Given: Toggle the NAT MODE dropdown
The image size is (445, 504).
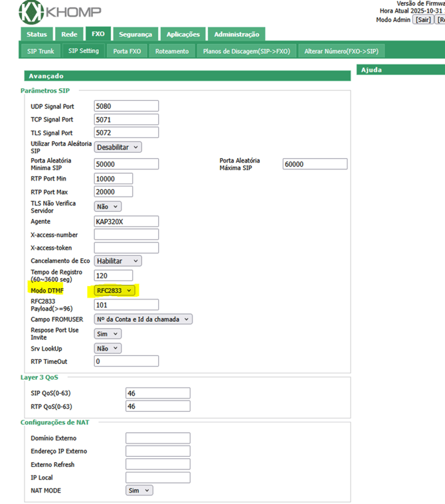Looking at the screenshot, I should tap(139, 490).
